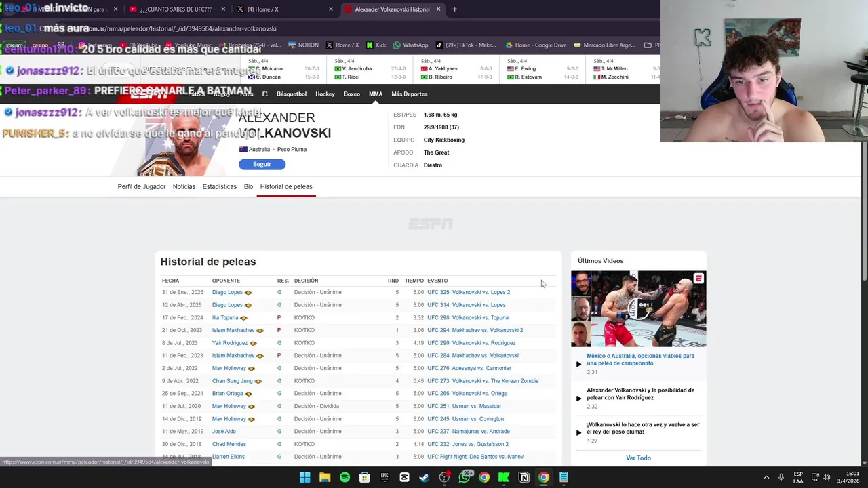Open UFC 325: Volkanovski vs. Lopes 2 event
Viewport: 868px width, 488px height.
click(x=469, y=292)
